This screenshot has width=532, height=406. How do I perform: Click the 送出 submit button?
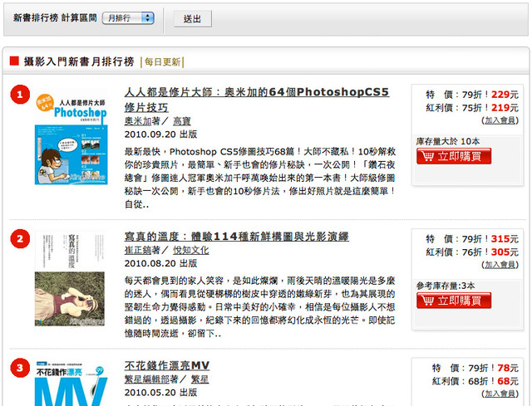[192, 18]
